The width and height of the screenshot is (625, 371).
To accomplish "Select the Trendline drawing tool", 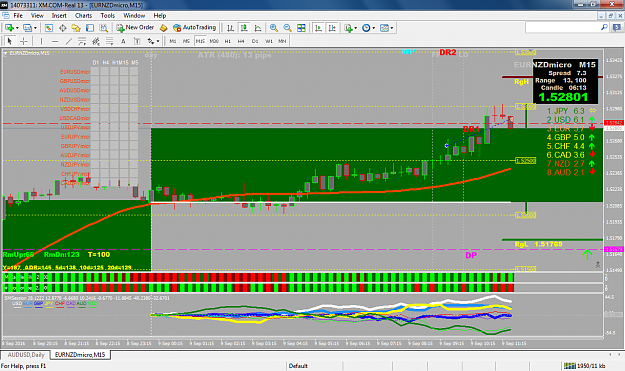I will point(69,41).
